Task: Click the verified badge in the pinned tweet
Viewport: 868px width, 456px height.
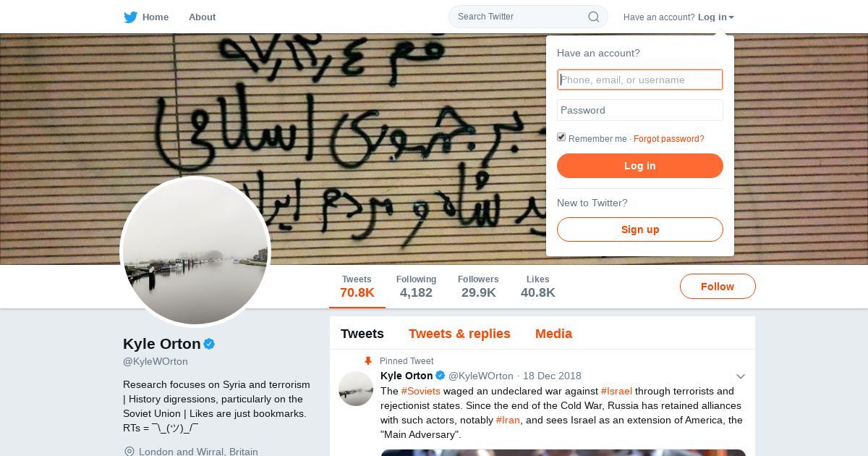Action: click(439, 376)
